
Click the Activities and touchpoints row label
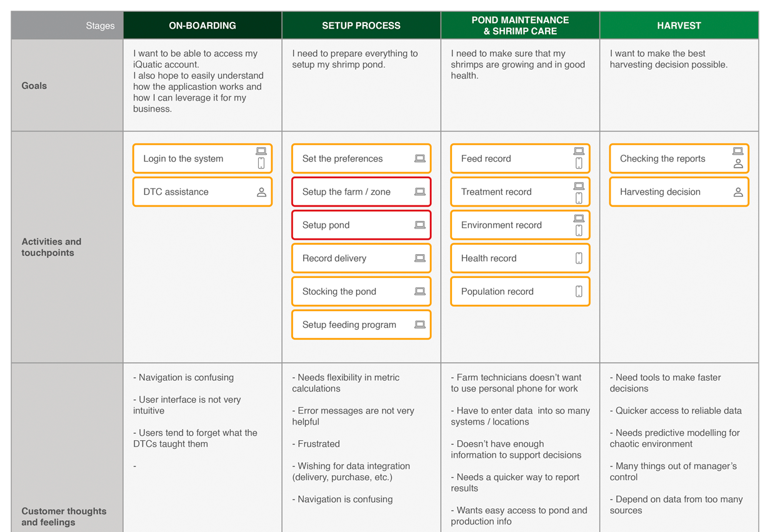point(51,247)
